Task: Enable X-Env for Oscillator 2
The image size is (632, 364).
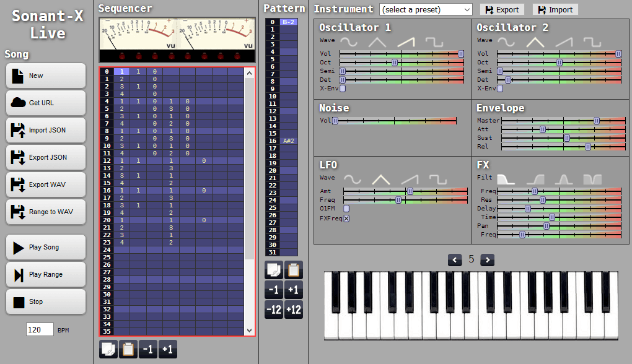Action: (500, 89)
